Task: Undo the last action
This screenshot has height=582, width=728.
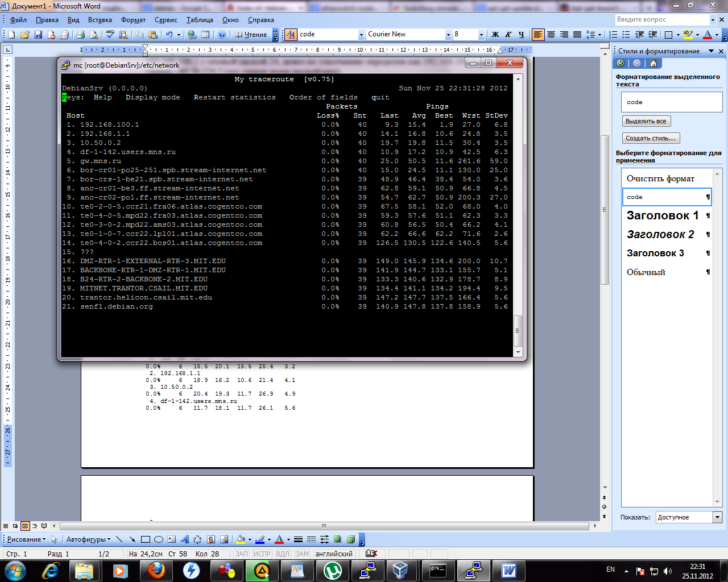Action: [x=169, y=35]
